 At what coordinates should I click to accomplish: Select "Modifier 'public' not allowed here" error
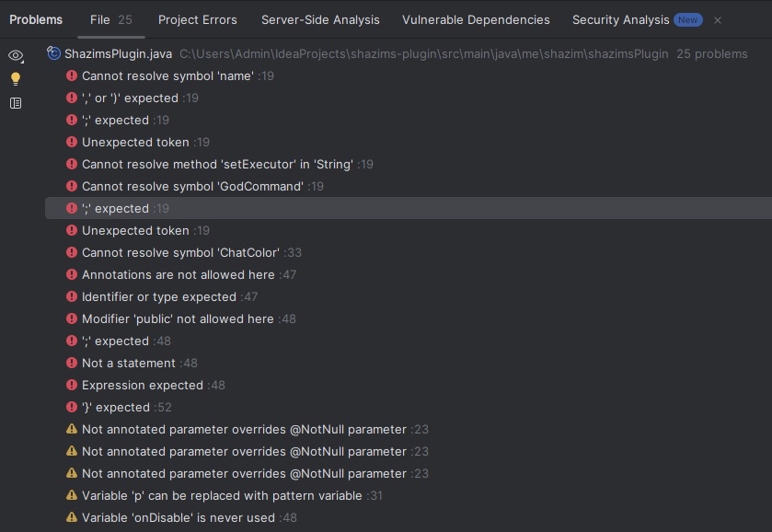click(178, 318)
